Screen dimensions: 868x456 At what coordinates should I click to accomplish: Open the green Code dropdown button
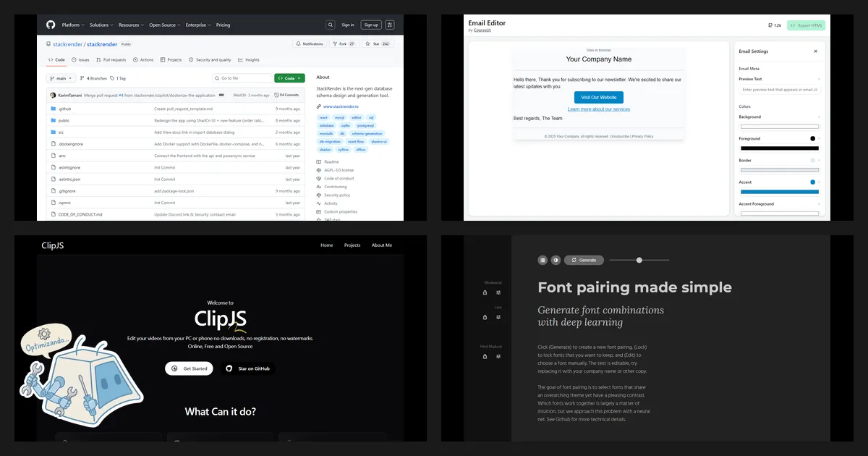(289, 78)
